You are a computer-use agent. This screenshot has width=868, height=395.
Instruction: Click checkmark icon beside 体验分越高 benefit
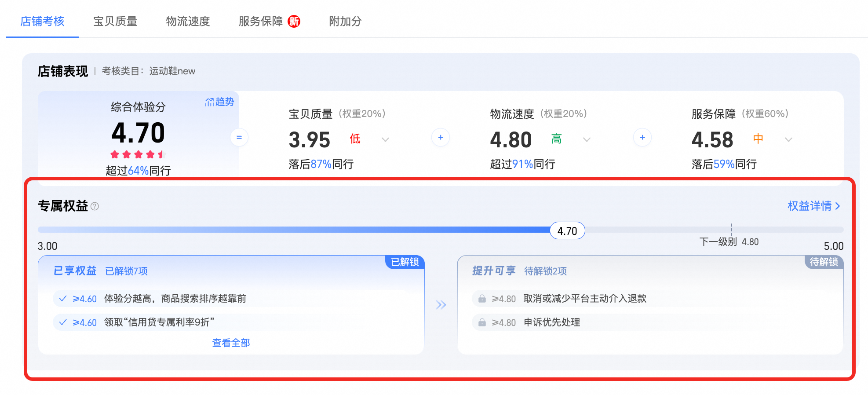click(x=63, y=299)
